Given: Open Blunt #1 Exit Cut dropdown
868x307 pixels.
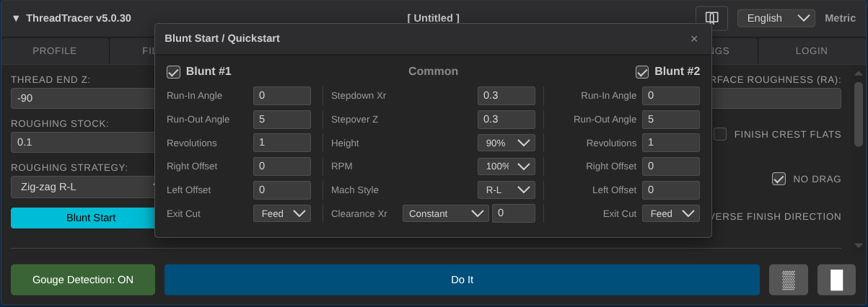Looking at the screenshot, I should (282, 213).
